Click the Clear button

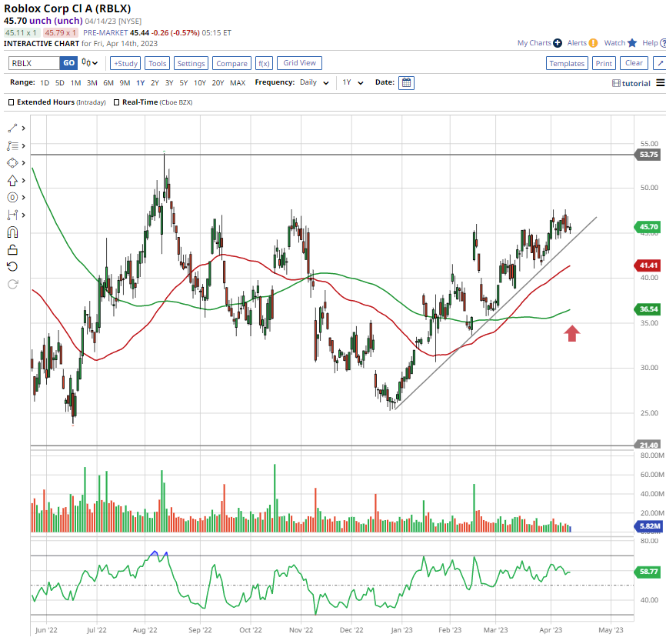[634, 63]
